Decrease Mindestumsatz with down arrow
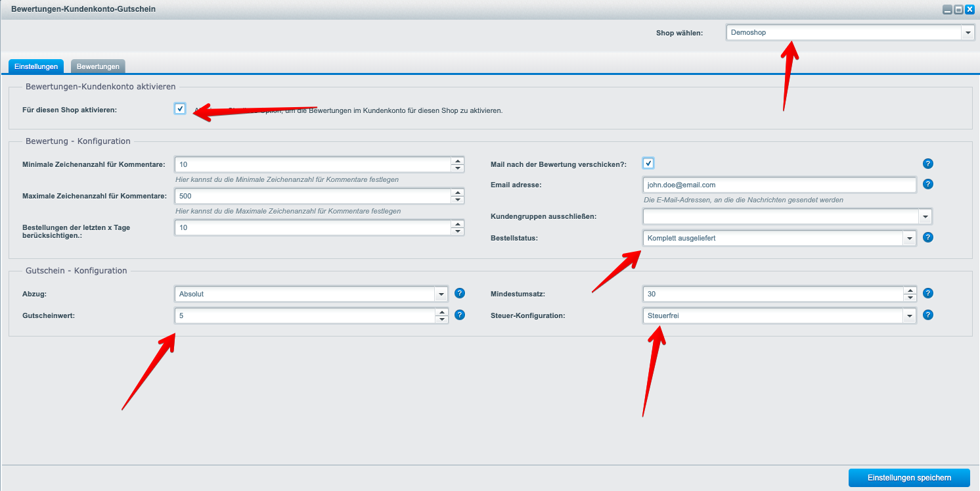Image resolution: width=980 pixels, height=491 pixels. pos(910,298)
